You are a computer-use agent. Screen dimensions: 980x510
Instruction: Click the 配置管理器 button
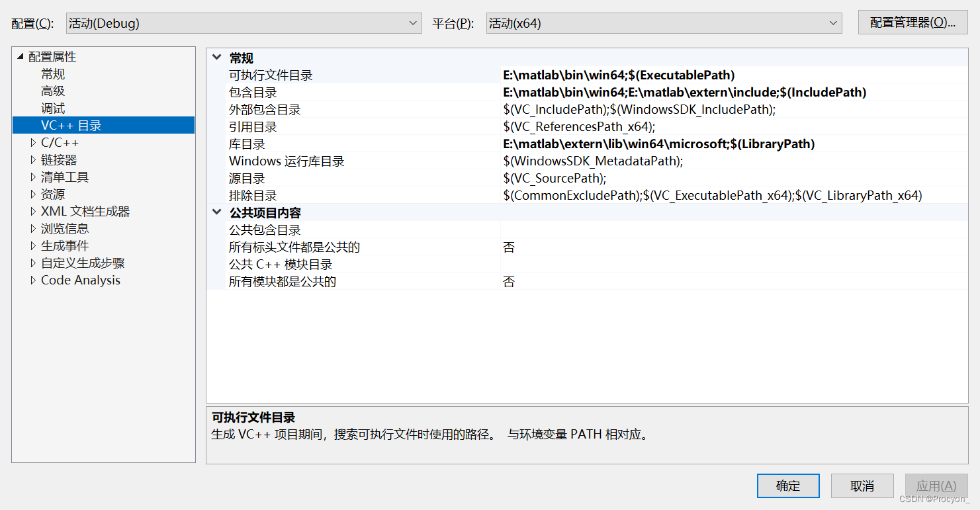[x=912, y=22]
